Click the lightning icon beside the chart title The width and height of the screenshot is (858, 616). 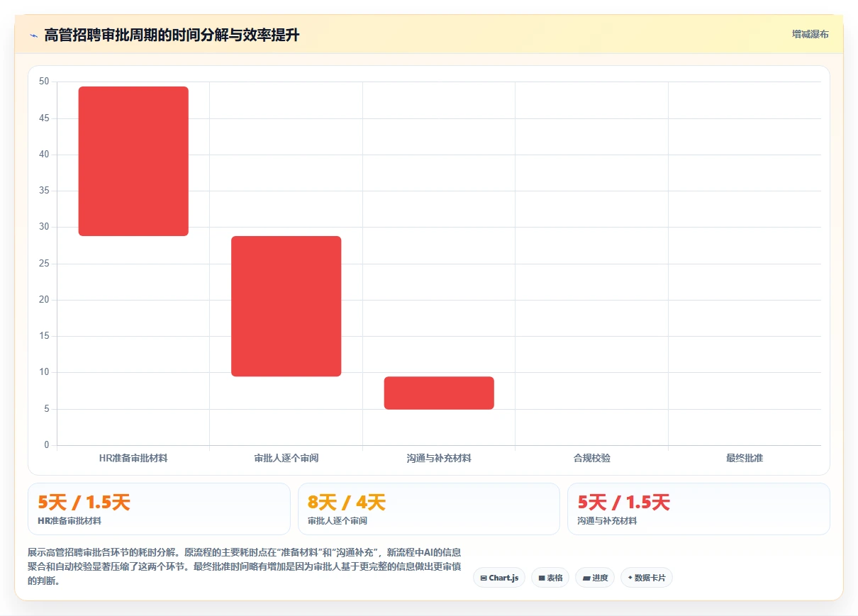(33, 35)
